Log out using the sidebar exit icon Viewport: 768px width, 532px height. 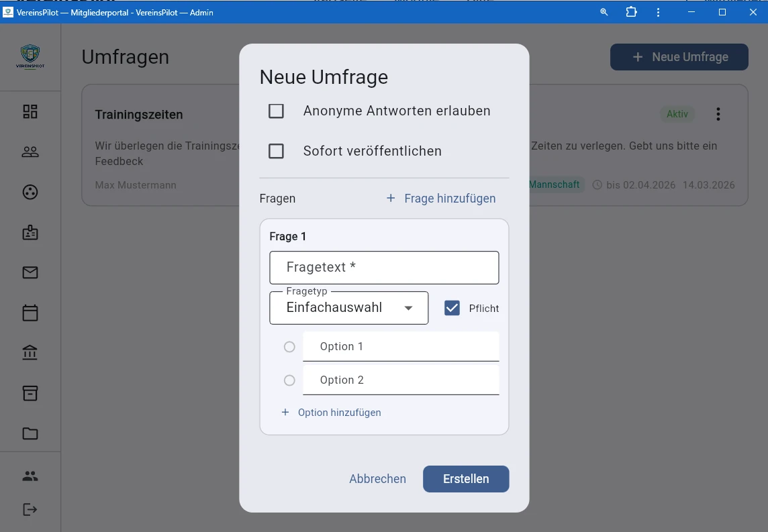point(30,509)
